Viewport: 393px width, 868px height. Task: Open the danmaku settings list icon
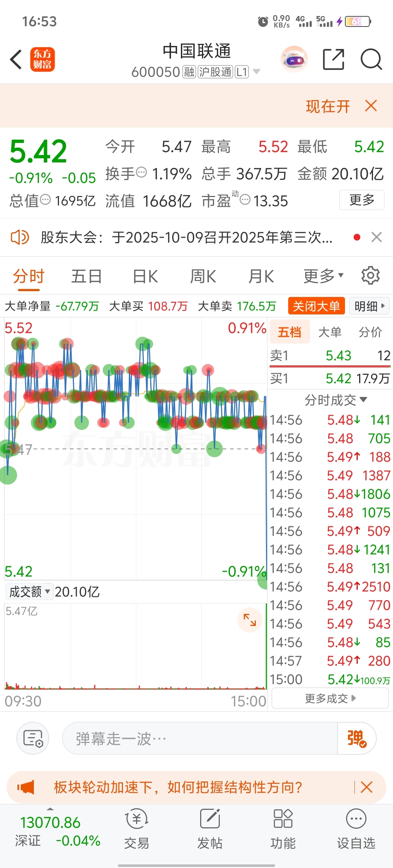pyautogui.click(x=33, y=738)
